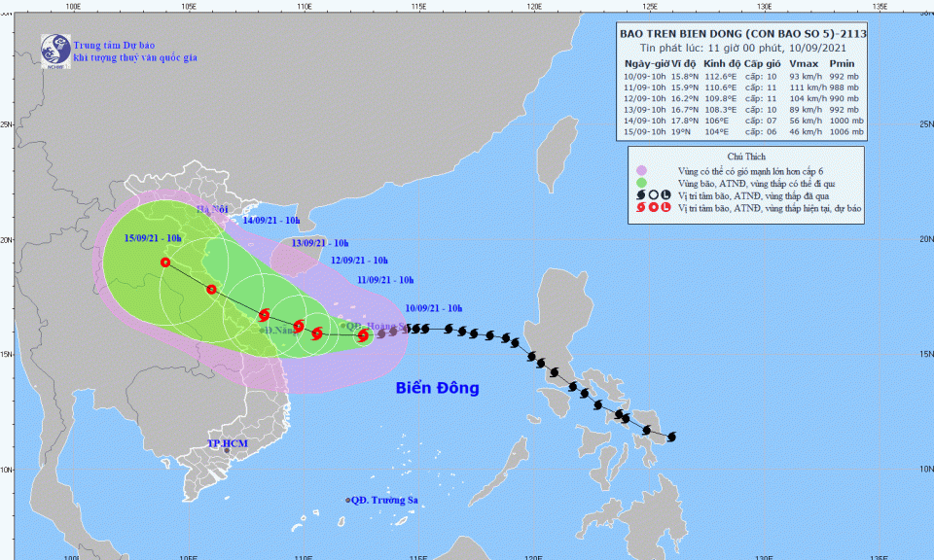Click the Đ.Nẵng city dot marker

click(x=262, y=332)
